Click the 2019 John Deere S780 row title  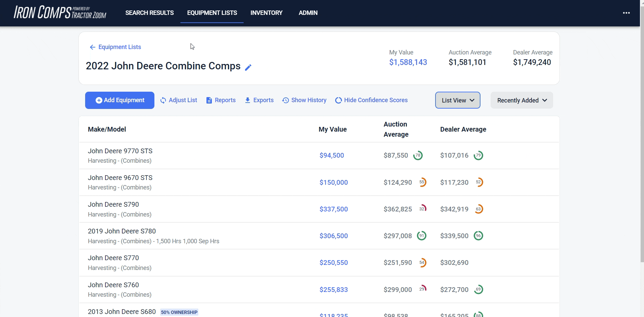tap(122, 231)
